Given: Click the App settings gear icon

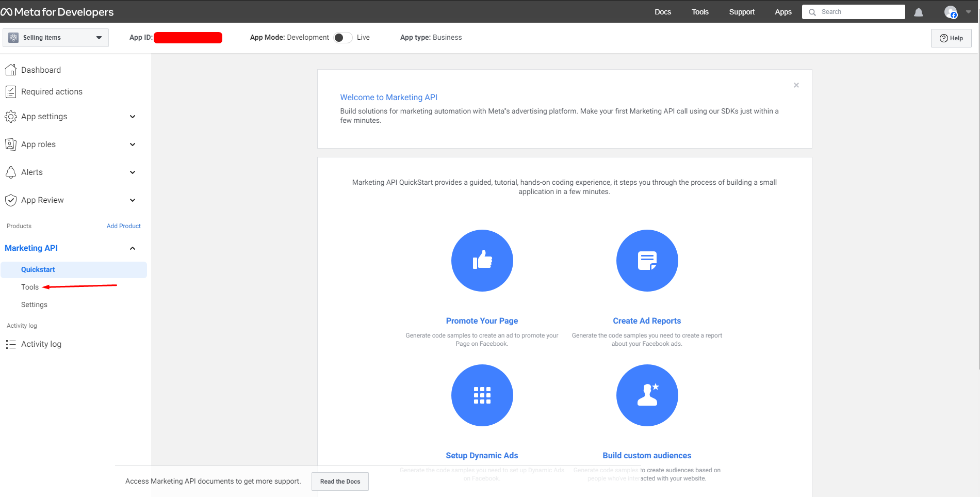Looking at the screenshot, I should click(11, 117).
